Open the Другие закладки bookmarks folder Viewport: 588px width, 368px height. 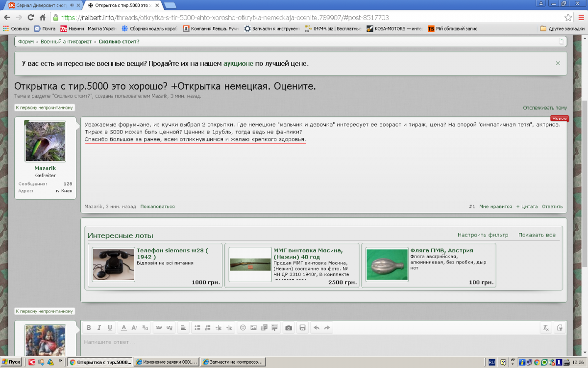[x=562, y=28]
